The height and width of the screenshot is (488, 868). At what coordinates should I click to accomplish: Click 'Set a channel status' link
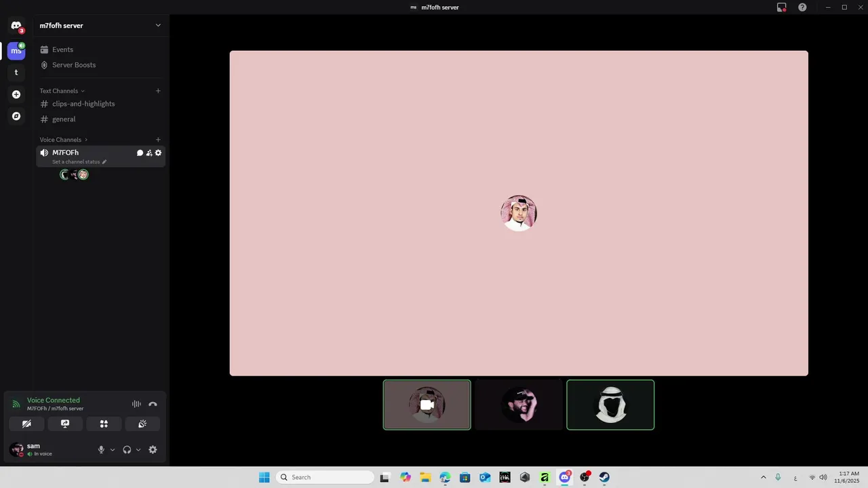point(79,162)
